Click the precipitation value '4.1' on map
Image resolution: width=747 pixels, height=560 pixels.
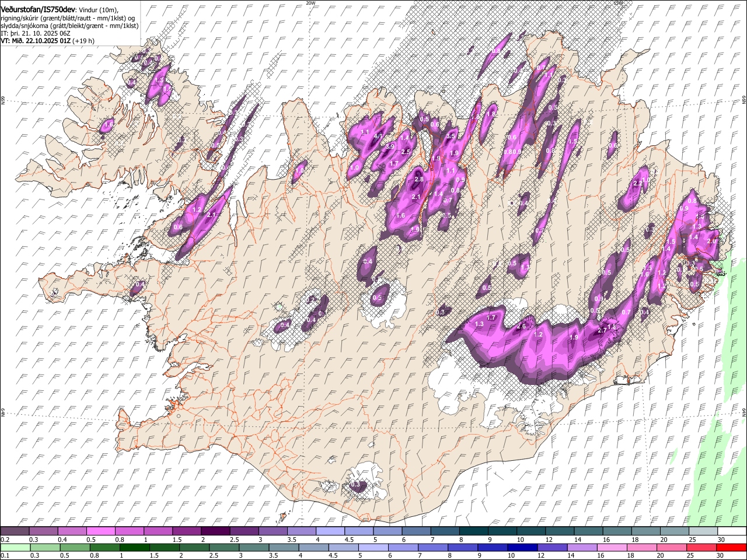(378, 137)
